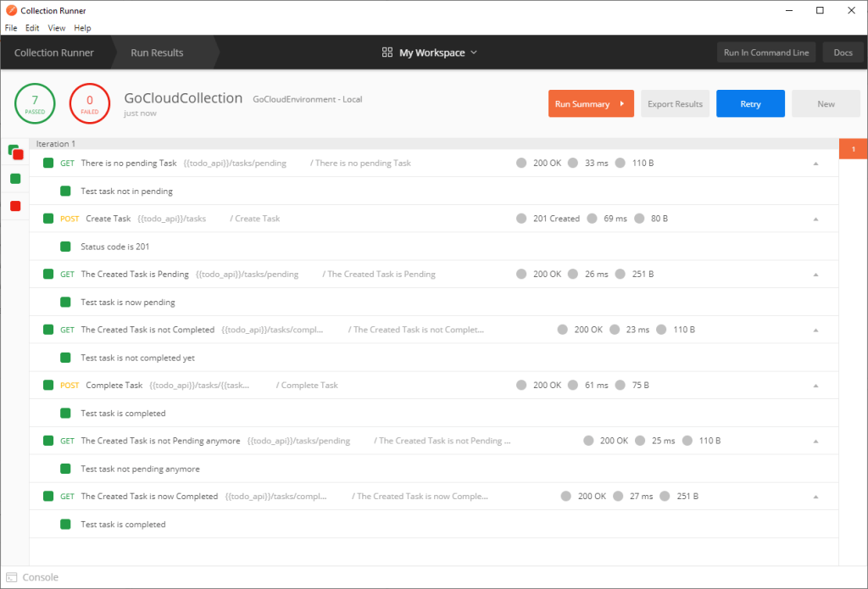Filter failed tests with red sidebar icon

pyautogui.click(x=15, y=206)
